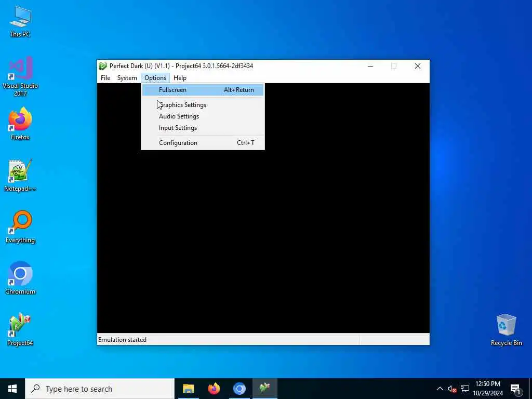Open the System menu
The height and width of the screenshot is (399, 532).
click(127, 78)
